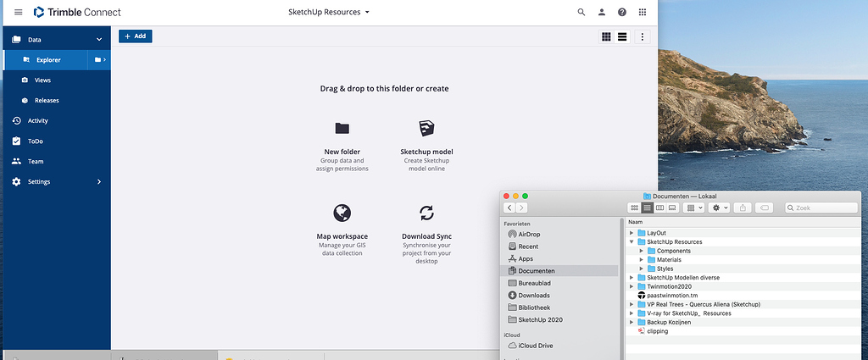
Task: Select Apps in Finder sidebar
Action: point(560,259)
